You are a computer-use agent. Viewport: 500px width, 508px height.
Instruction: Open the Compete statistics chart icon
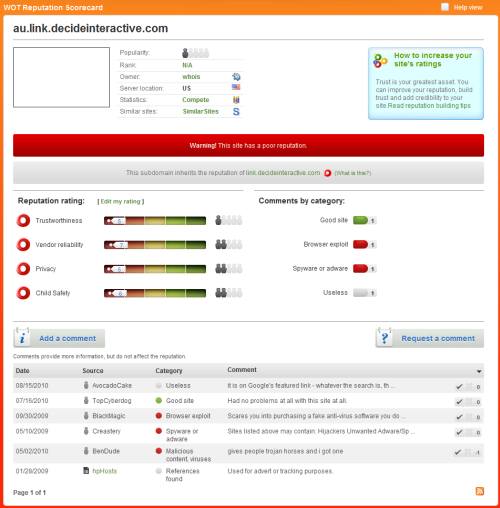236,100
